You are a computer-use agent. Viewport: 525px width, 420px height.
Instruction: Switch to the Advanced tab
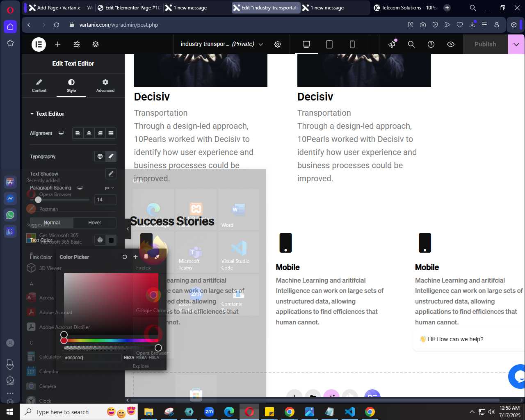click(105, 86)
